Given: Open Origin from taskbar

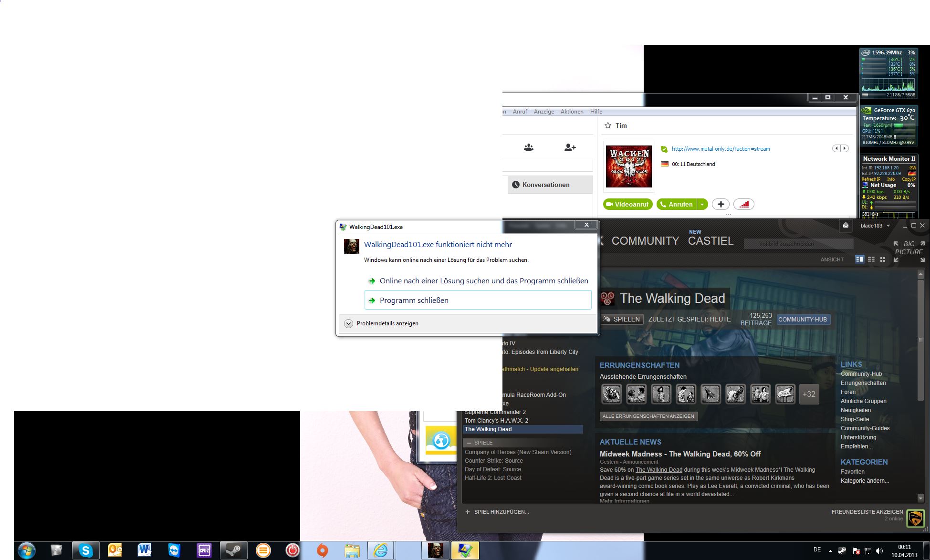Looking at the screenshot, I should (x=323, y=550).
